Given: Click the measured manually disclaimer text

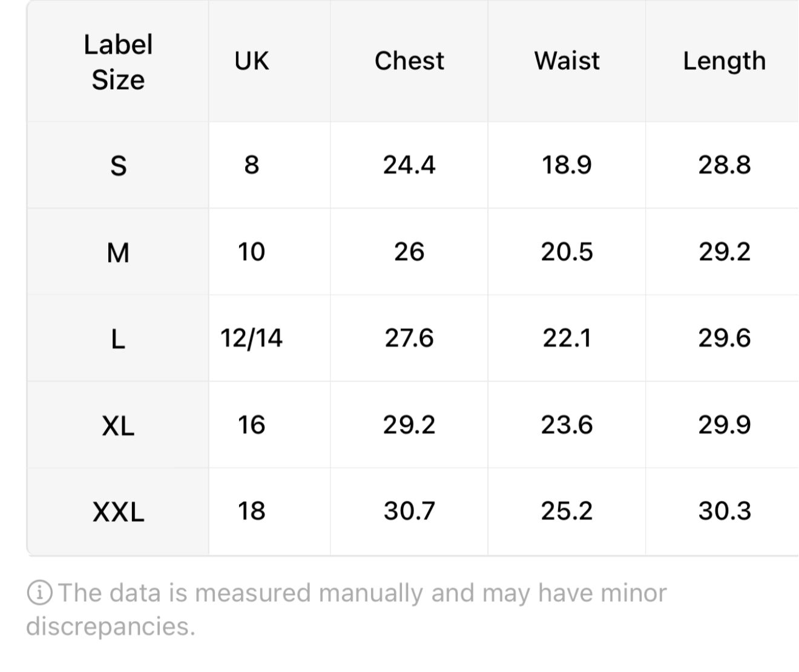Looking at the screenshot, I should click(x=346, y=609).
